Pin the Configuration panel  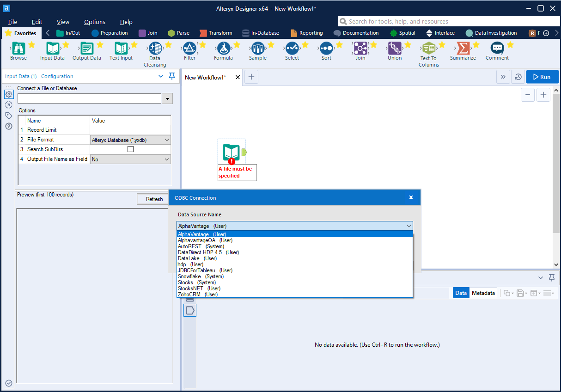click(x=172, y=76)
